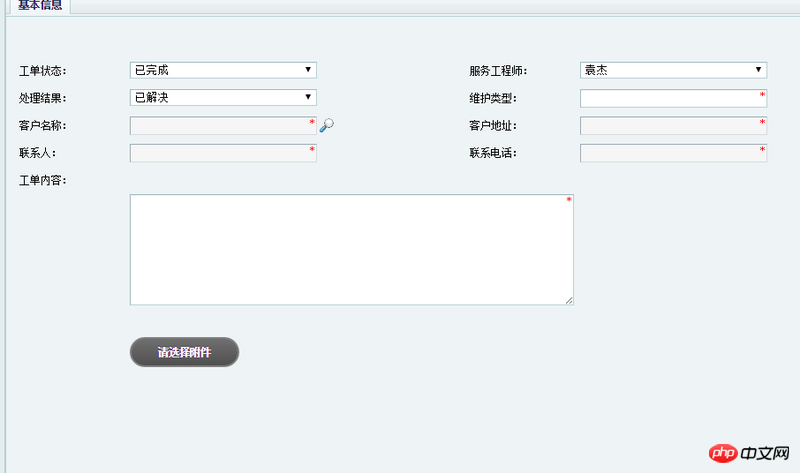This screenshot has height=473, width=800.
Task: Click the 服务工程师 field label
Action: (x=498, y=71)
